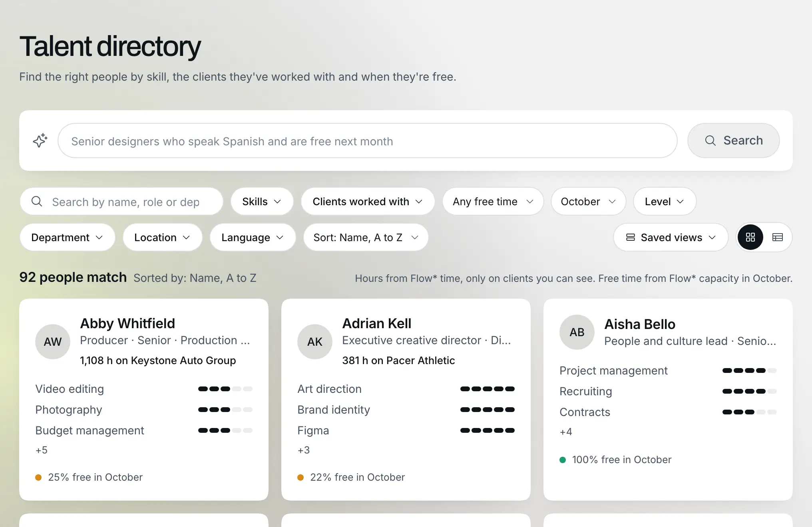812x527 pixels.
Task: Focus the search by name or role field
Action: (x=121, y=201)
